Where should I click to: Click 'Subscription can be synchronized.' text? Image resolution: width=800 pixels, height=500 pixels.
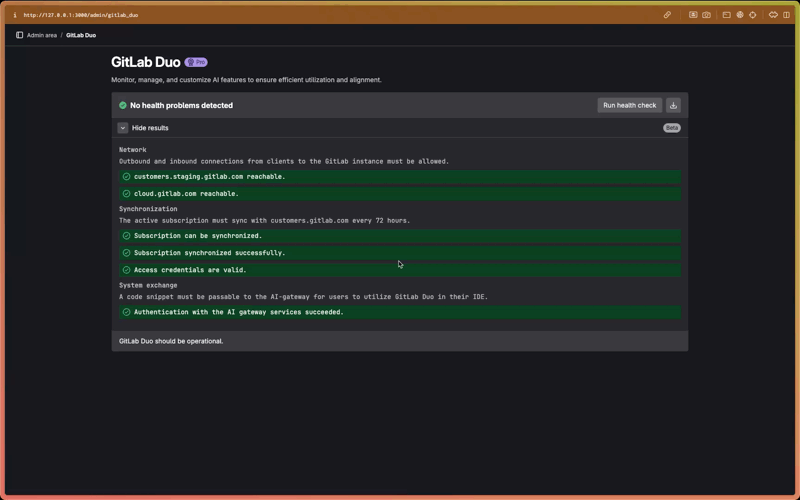click(198, 236)
